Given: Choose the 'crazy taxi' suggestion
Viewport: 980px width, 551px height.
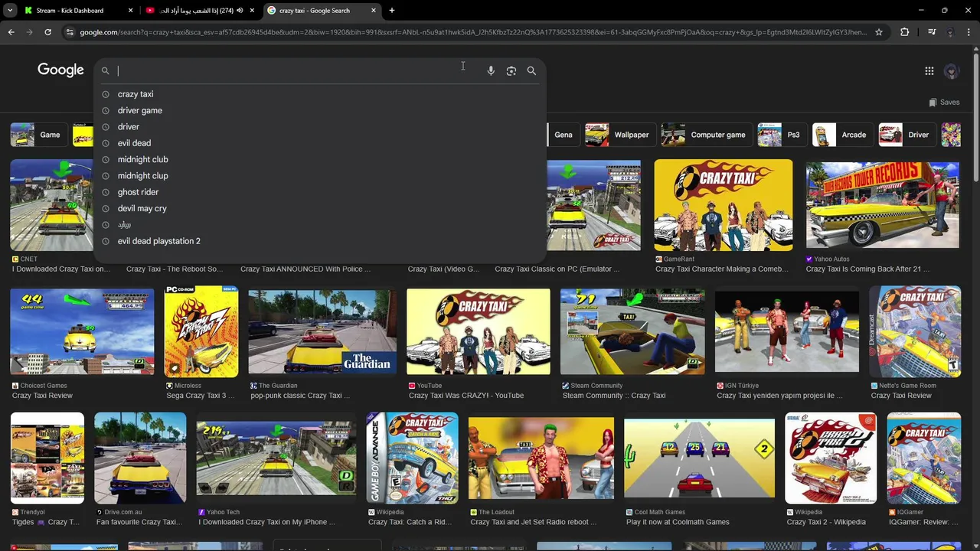Looking at the screenshot, I should (136, 94).
